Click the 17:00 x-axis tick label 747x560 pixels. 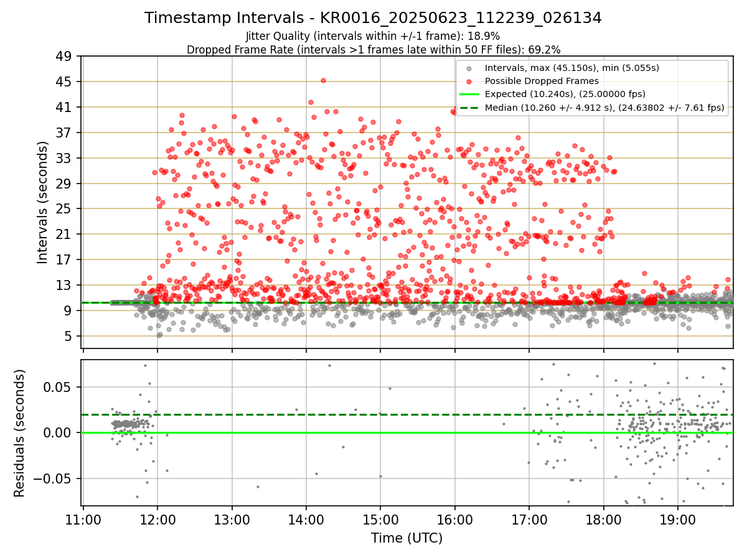tap(529, 520)
